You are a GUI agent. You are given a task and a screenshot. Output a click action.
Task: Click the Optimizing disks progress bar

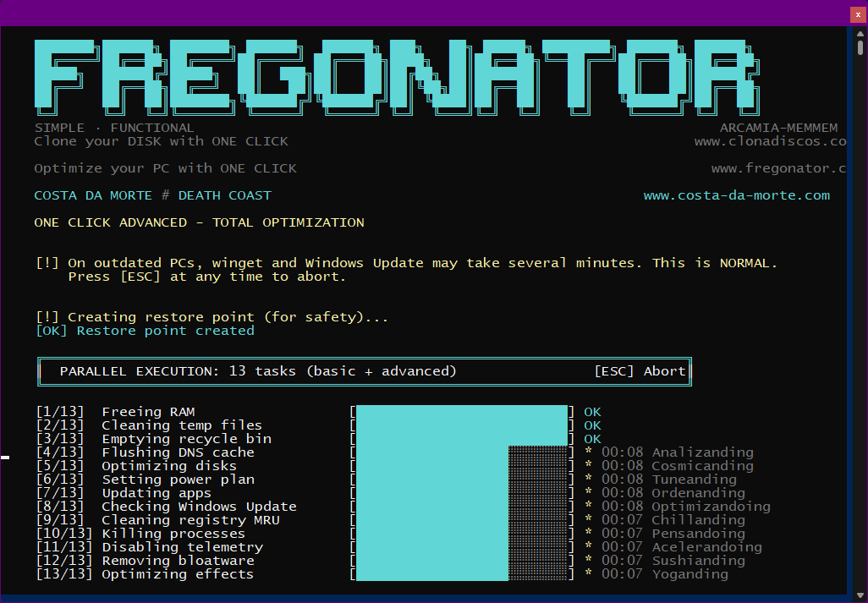pyautogui.click(x=461, y=466)
